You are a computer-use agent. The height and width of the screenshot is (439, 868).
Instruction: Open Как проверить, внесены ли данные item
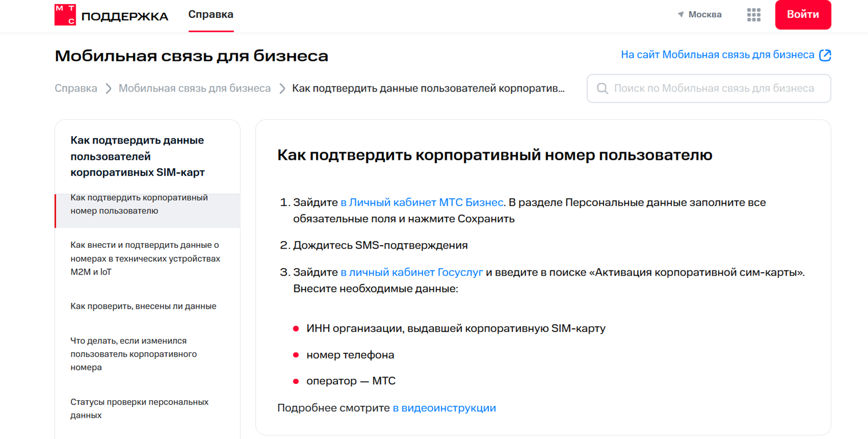(x=144, y=306)
